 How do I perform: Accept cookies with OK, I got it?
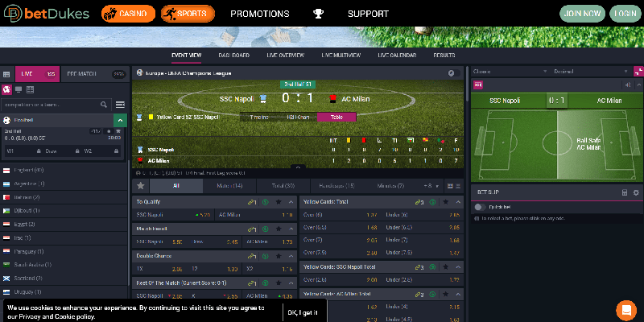(303, 312)
